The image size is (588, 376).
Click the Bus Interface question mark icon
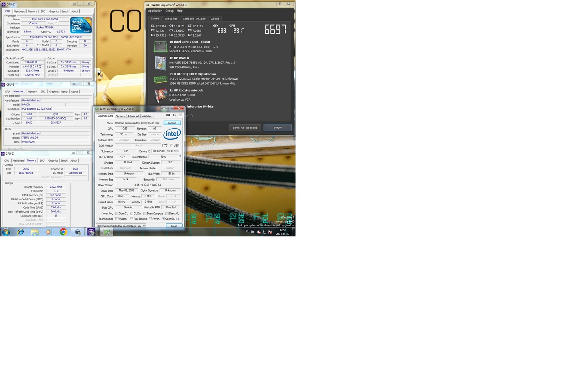pos(180,157)
